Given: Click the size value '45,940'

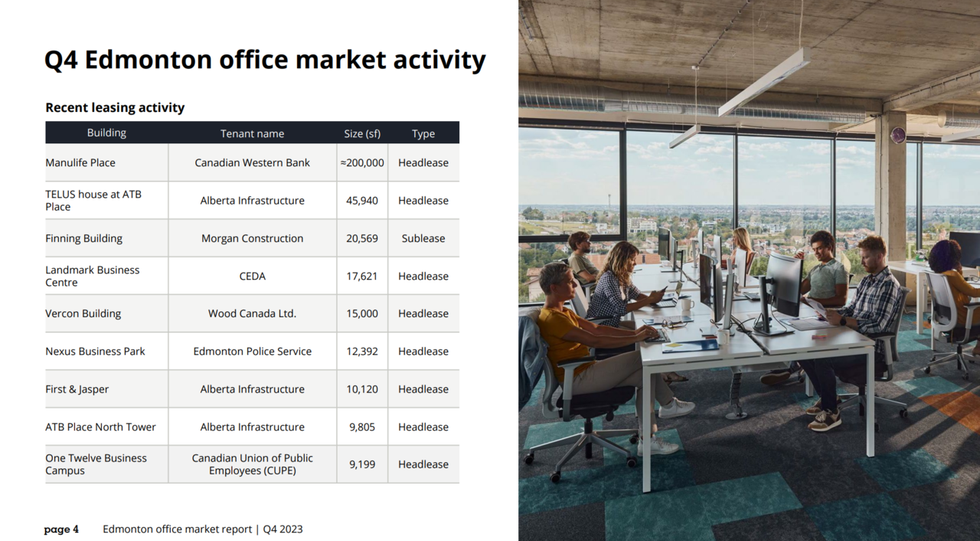Looking at the screenshot, I should [x=362, y=200].
